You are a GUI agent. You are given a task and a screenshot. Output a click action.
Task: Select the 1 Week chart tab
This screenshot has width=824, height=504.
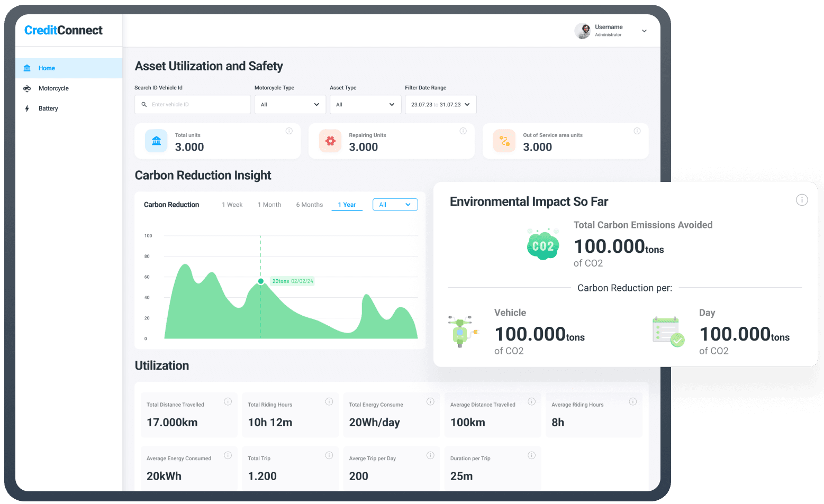[x=232, y=204]
